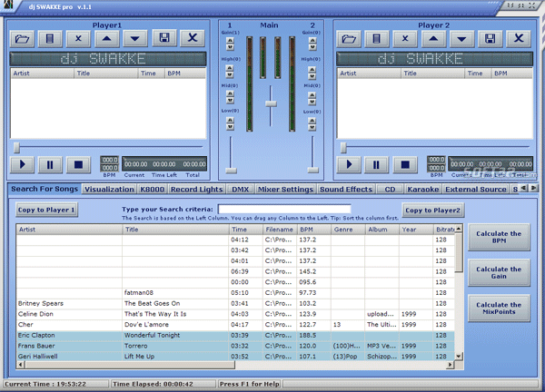Sort song list by BPM column header
The width and height of the screenshot is (545, 392).
pos(314,230)
